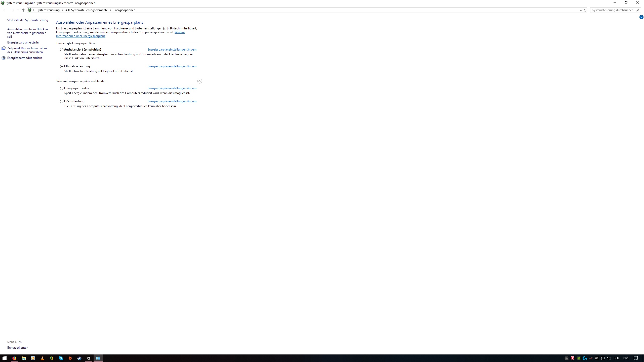
Task: Change settings for Ultimative Leistung plan
Action: pos(172,66)
